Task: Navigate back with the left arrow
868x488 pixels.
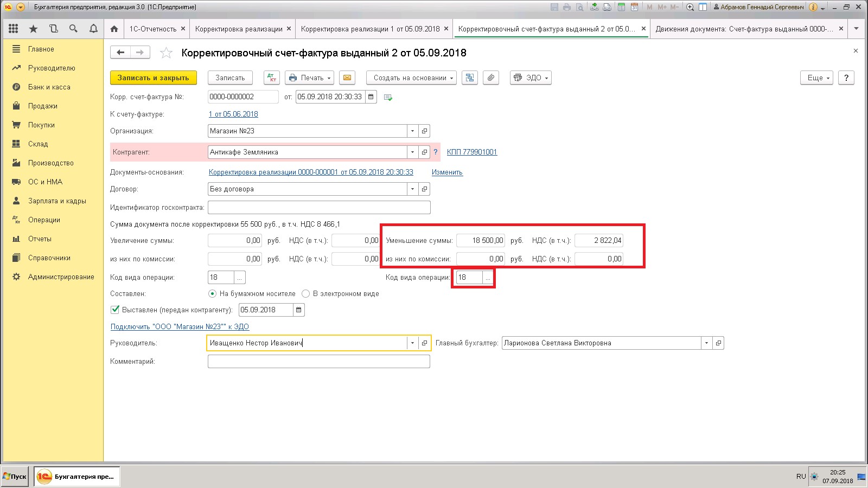Action: click(x=120, y=53)
